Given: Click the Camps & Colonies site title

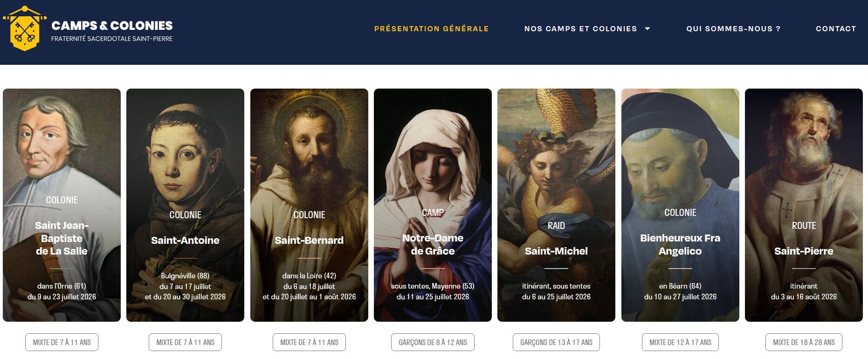Looking at the screenshot, I should [x=112, y=26].
